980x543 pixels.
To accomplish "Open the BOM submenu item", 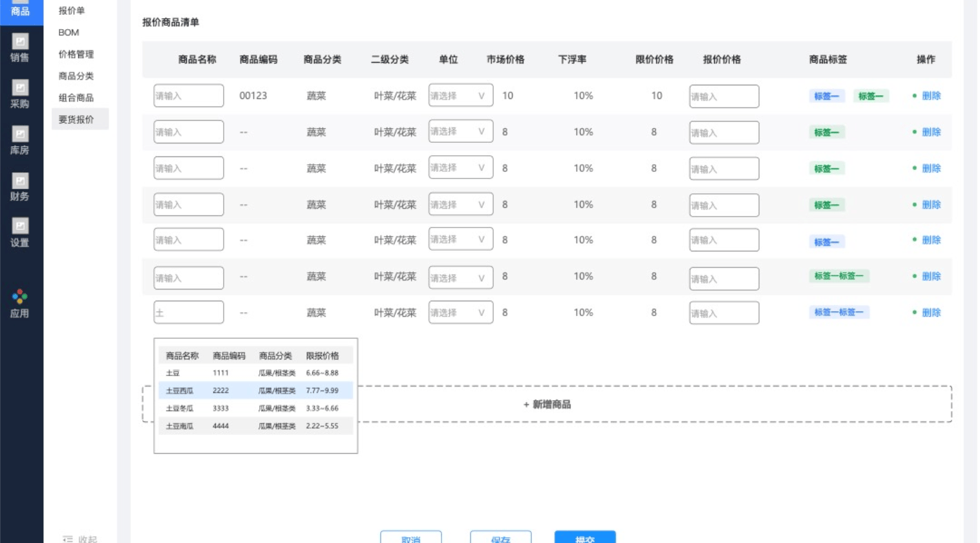I will pyautogui.click(x=69, y=32).
